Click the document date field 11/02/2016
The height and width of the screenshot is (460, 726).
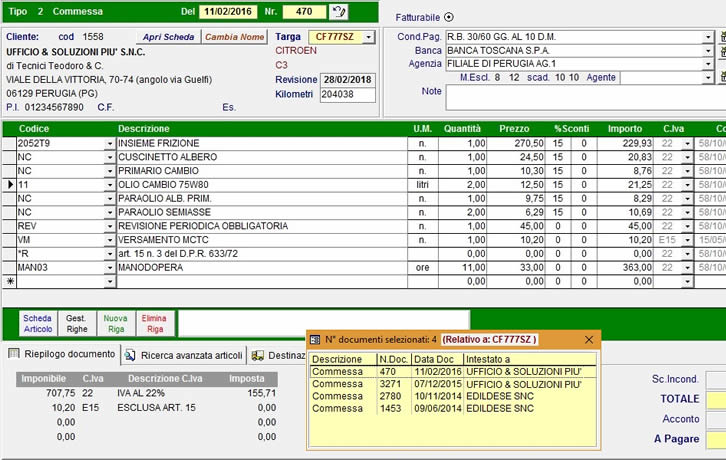pyautogui.click(x=228, y=12)
